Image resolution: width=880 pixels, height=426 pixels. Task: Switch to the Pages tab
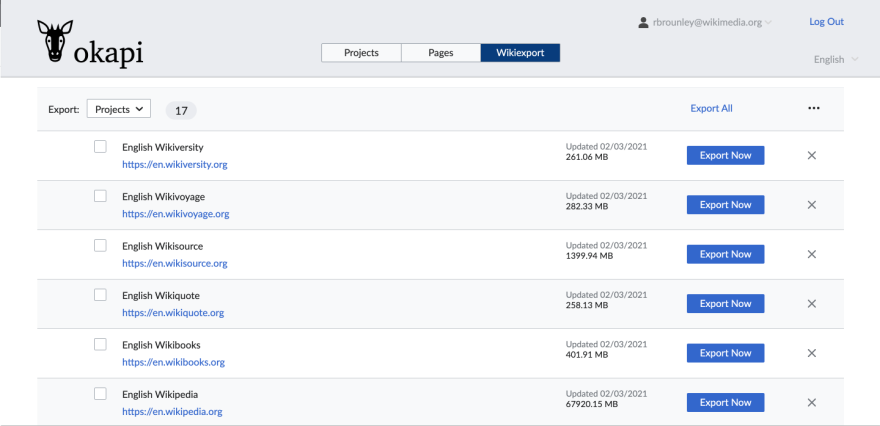440,53
